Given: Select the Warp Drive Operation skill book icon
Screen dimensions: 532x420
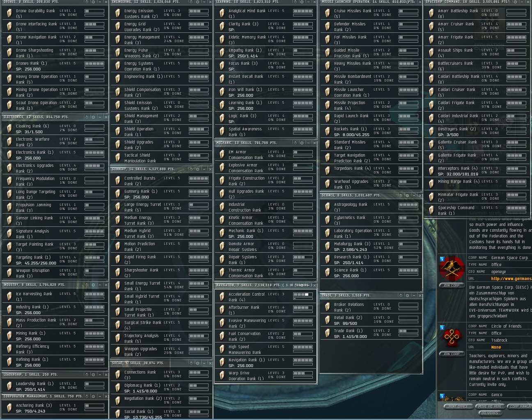Looking at the screenshot, I should (x=222, y=376).
